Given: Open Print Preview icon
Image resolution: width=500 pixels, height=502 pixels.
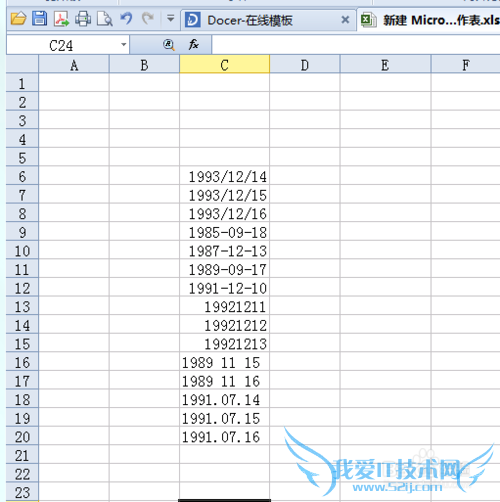Looking at the screenshot, I should coord(105,19).
